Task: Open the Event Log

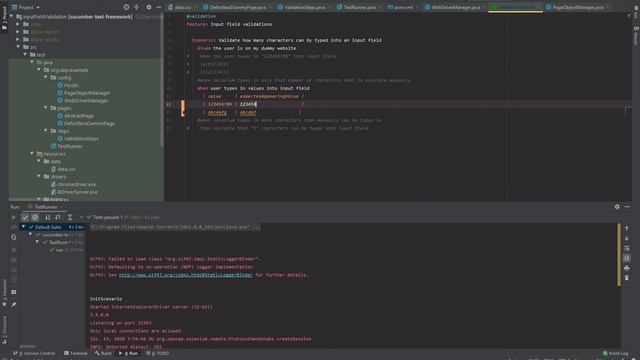Action: click(x=616, y=353)
